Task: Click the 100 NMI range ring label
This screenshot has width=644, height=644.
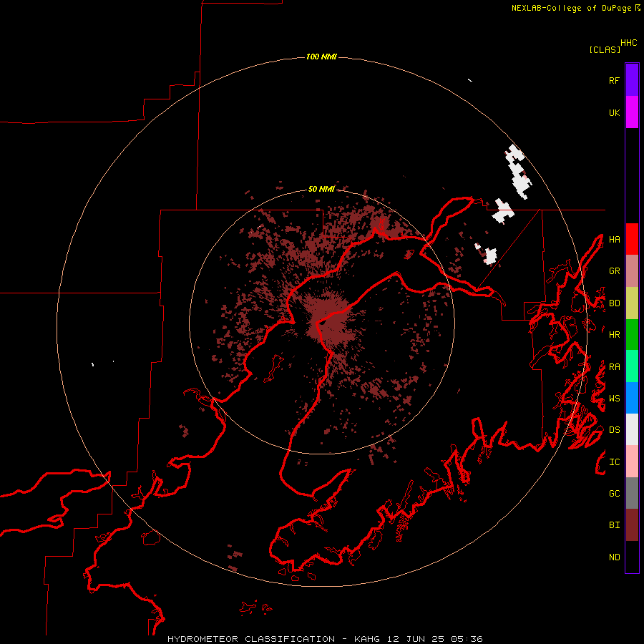Action: [x=321, y=57]
